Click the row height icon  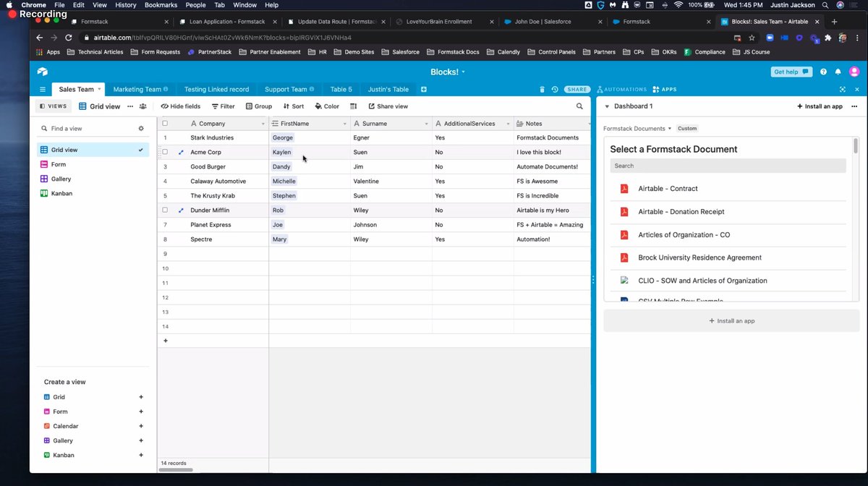(x=354, y=106)
